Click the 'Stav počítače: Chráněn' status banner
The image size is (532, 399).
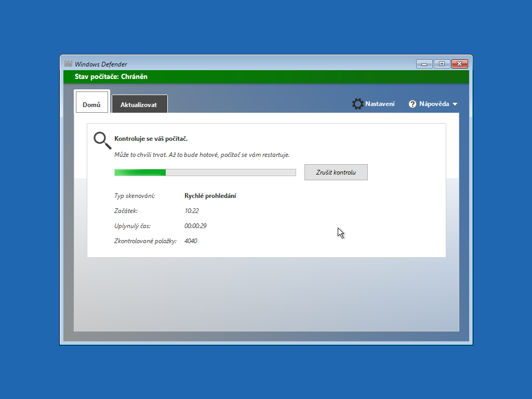266,77
